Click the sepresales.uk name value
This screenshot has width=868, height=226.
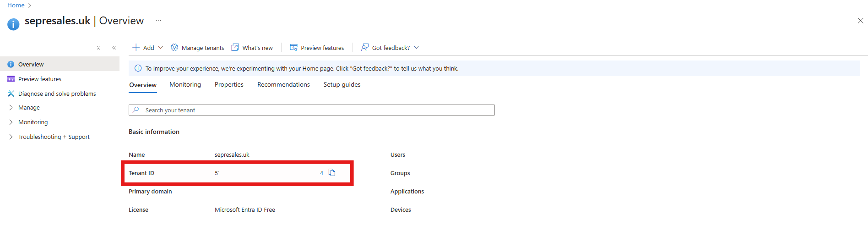pyautogui.click(x=232, y=155)
